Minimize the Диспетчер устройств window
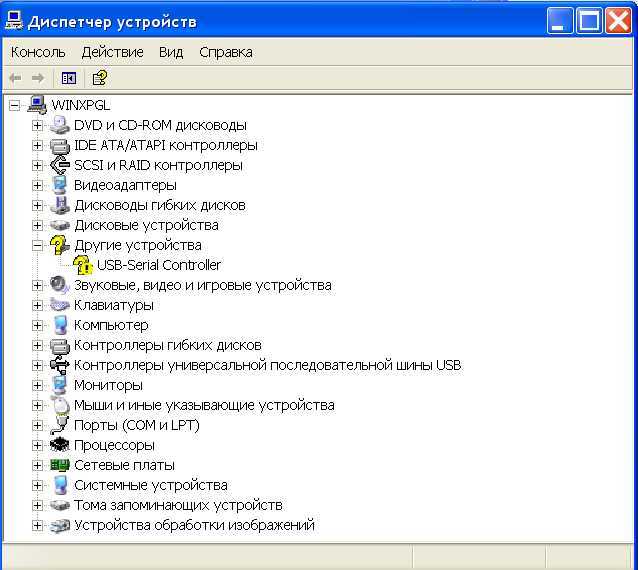The height and width of the screenshot is (570, 638). 559,20
